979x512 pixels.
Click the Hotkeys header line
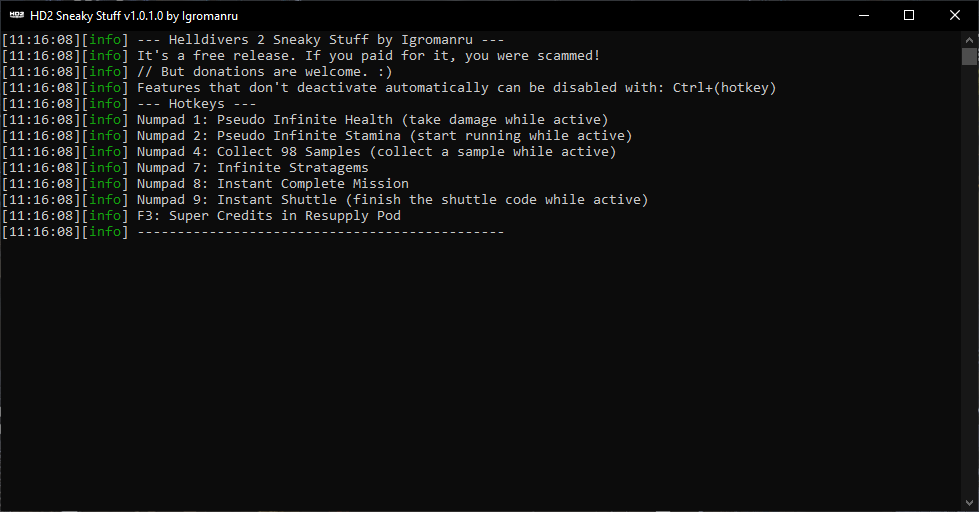tap(129, 104)
